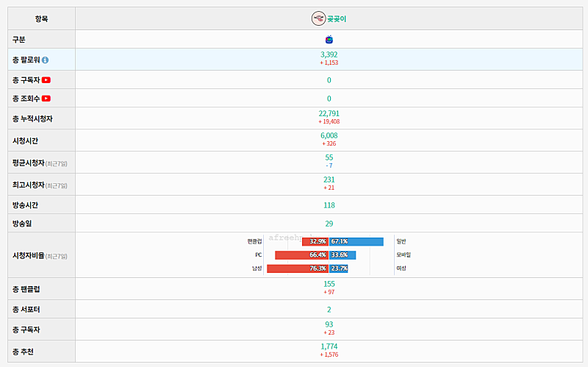Image resolution: width=588 pixels, height=367 pixels.
Task: Select the +326 watch time change
Action: click(329, 143)
